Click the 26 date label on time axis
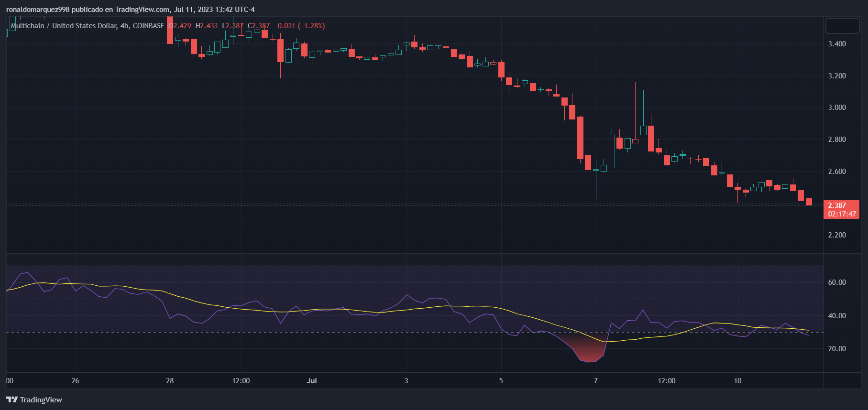Image resolution: width=868 pixels, height=410 pixels. pos(75,381)
